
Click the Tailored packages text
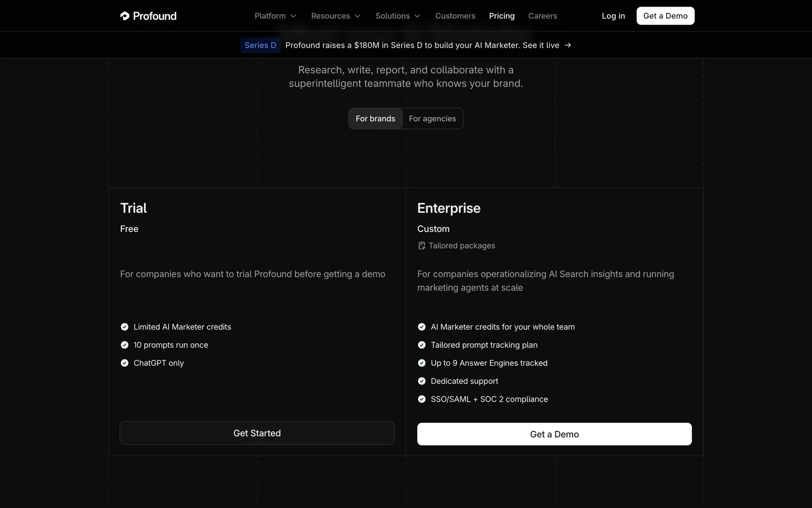pyautogui.click(x=462, y=246)
